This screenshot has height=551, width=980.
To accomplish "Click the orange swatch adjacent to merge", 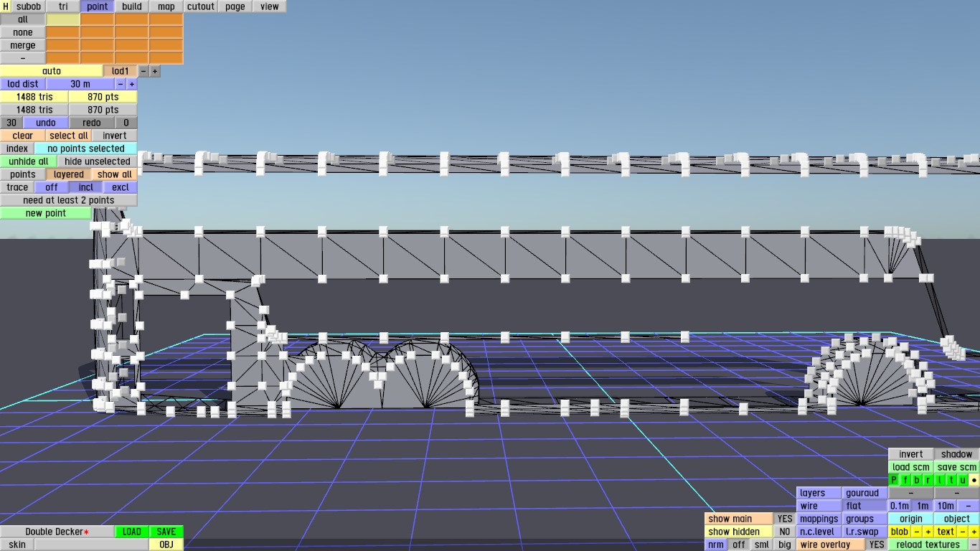I will 63,45.
